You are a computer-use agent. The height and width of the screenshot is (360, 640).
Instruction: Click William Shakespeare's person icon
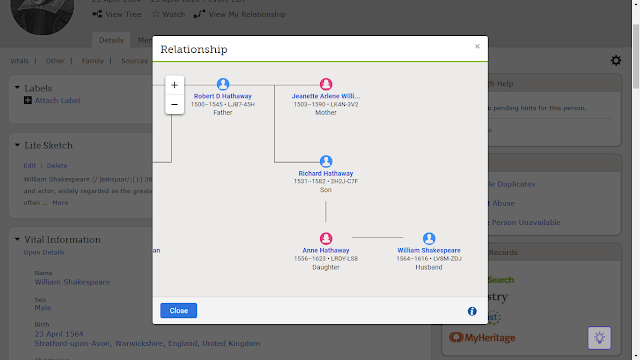coord(429,238)
